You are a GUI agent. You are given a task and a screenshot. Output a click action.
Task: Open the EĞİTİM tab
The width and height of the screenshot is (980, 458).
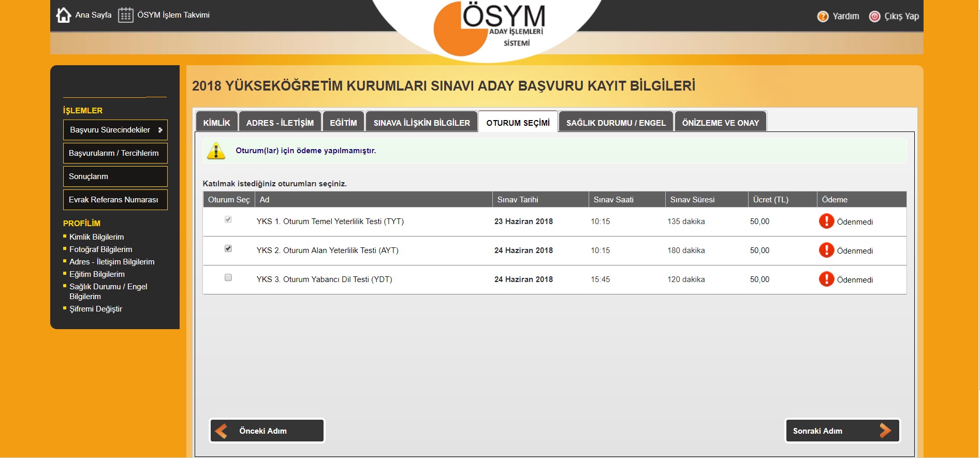343,122
